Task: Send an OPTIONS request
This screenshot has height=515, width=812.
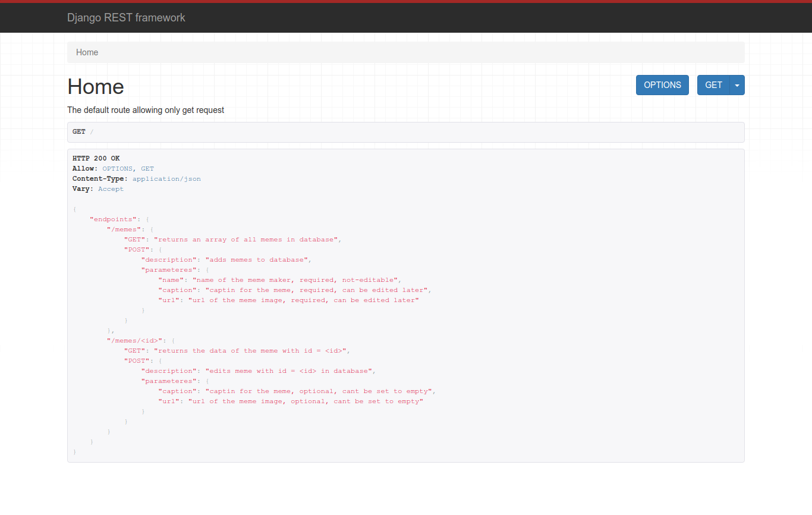Action: tap(662, 85)
